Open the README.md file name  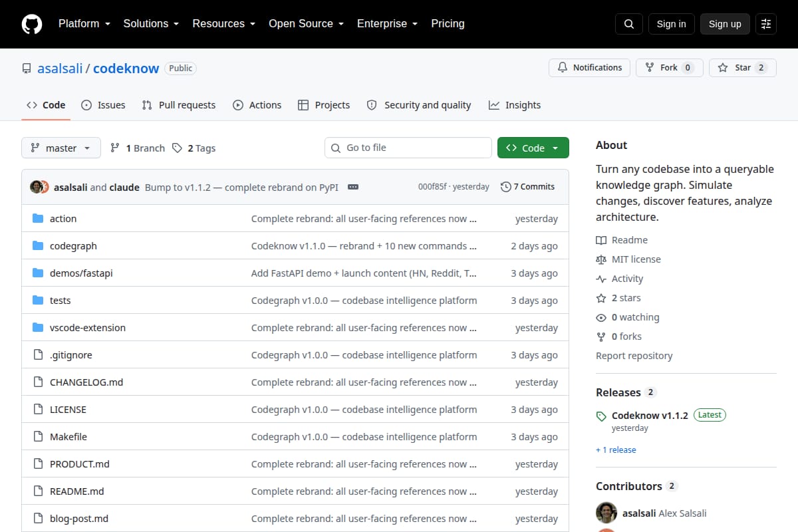(77, 491)
